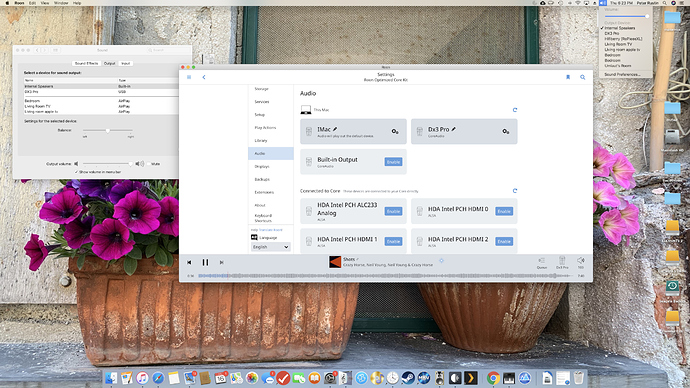690x388 pixels.
Task: Open the volume control in Roon footer
Action: click(581, 263)
